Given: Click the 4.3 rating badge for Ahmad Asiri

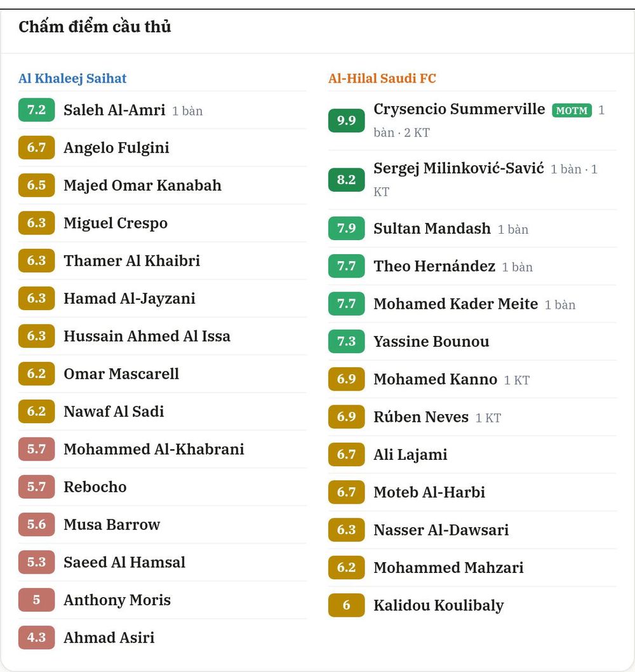Looking at the screenshot, I should 36,637.
